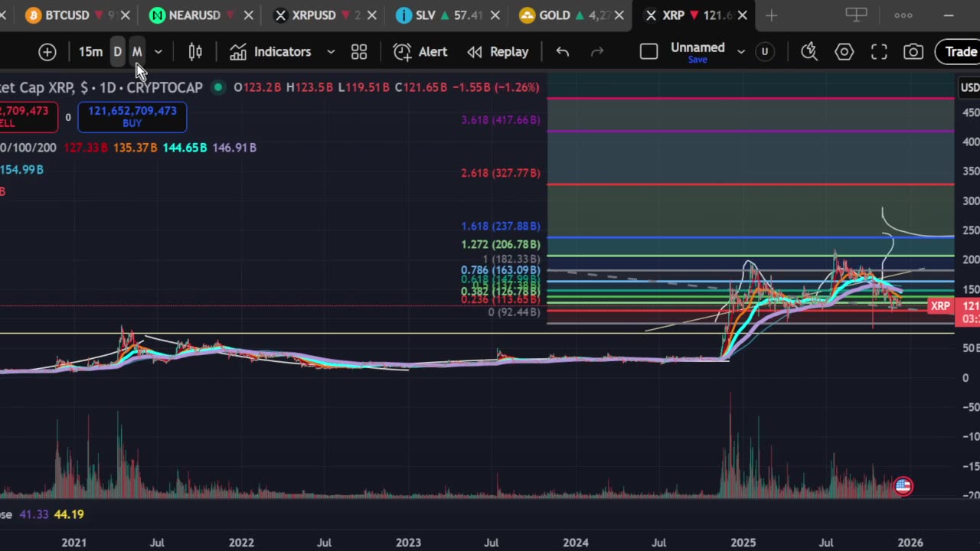Viewport: 980px width, 551px height.
Task: Click the 1.272 (206.78B) Fibonacci label
Action: [x=500, y=244]
